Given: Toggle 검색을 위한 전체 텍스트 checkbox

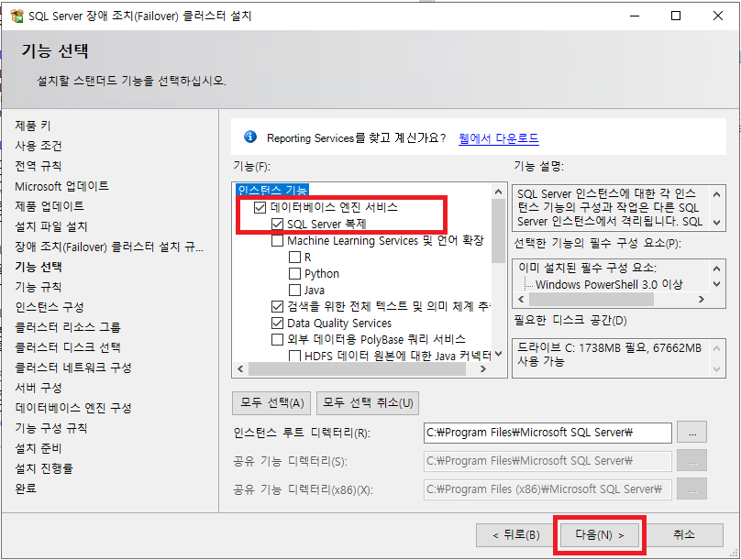Looking at the screenshot, I should tap(277, 306).
